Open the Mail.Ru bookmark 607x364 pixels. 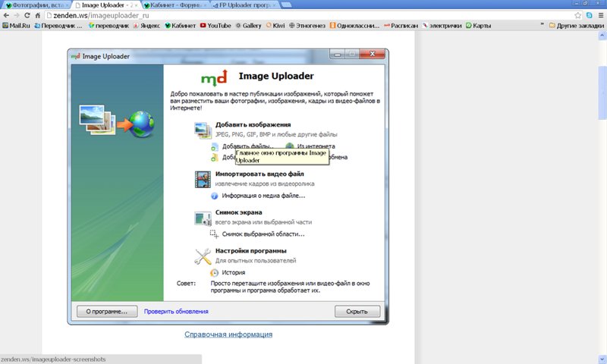[16, 26]
